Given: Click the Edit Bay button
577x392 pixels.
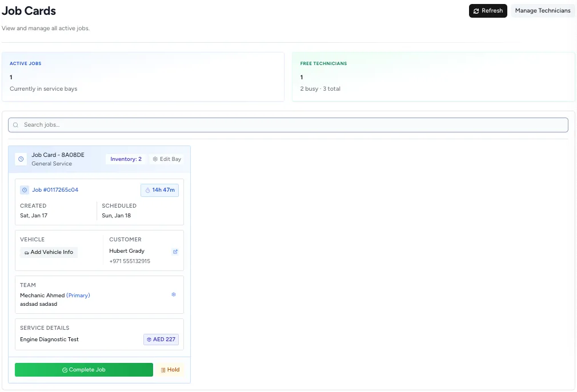Looking at the screenshot, I should click(167, 159).
